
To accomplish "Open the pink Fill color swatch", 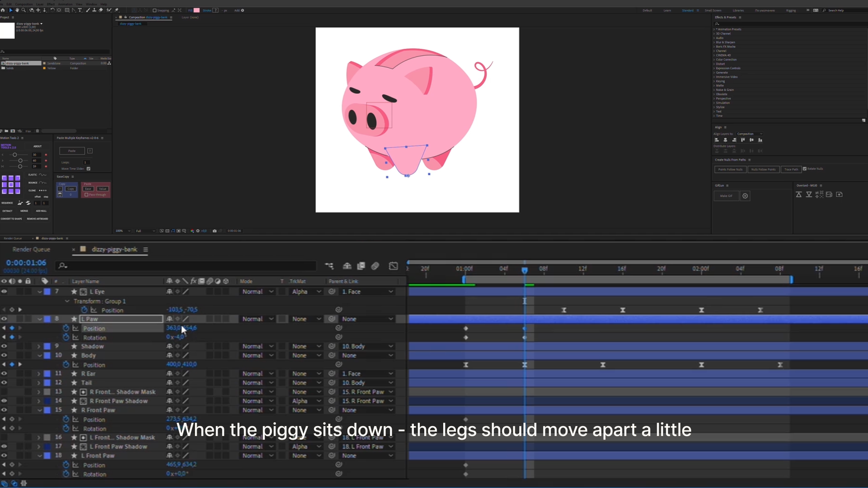I will pyautogui.click(x=196, y=10).
